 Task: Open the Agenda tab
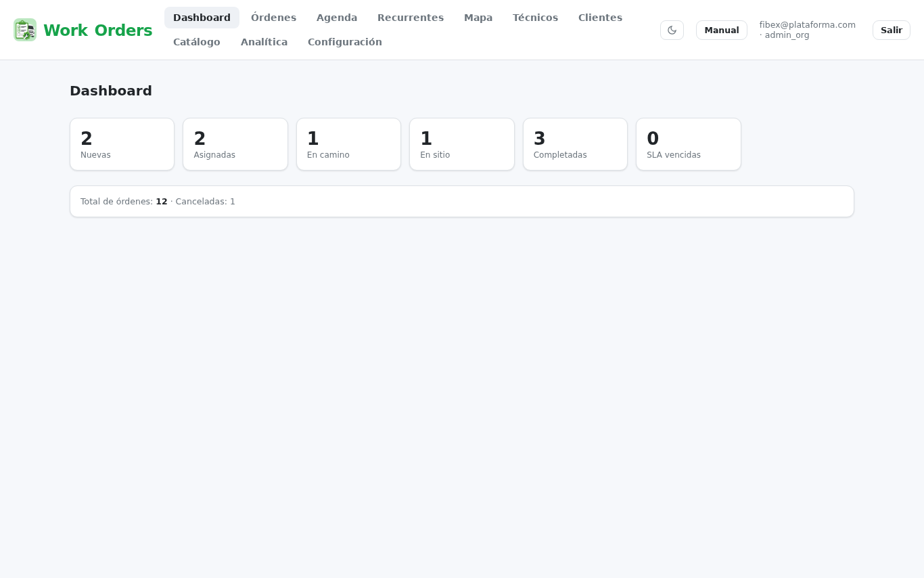pyautogui.click(x=337, y=18)
